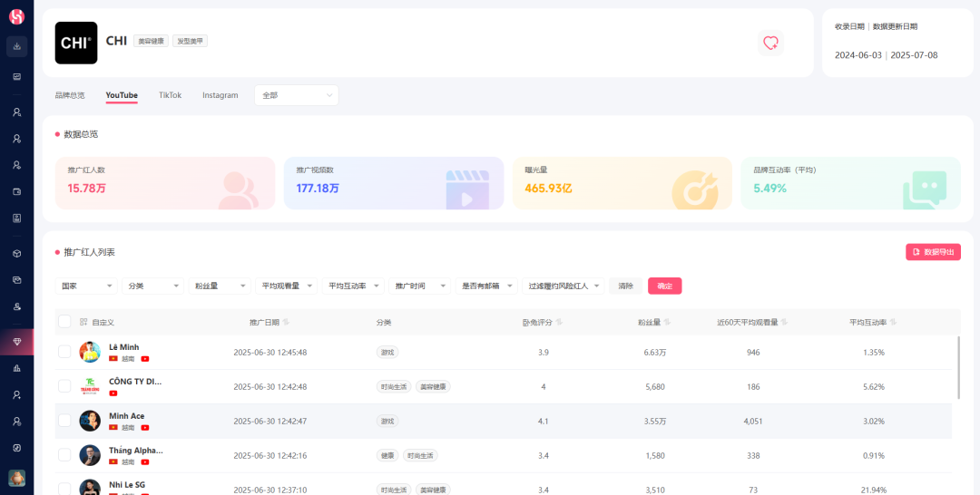Image resolution: width=980 pixels, height=495 pixels.
Task: Open the 平均互动率 filter dropdown
Action: (x=353, y=286)
